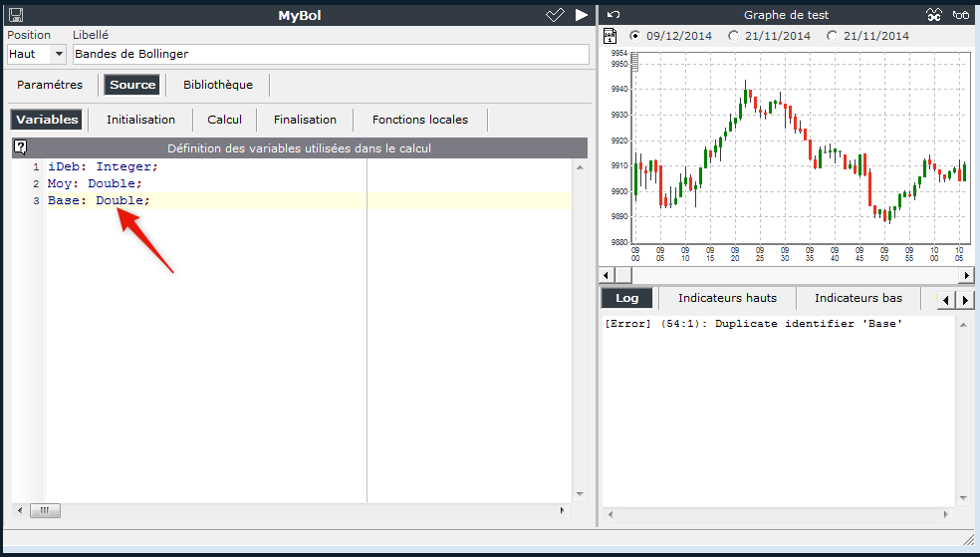Select the 09/12/2014 date radio button
Viewport: 980px width, 557px height.
[x=635, y=36]
